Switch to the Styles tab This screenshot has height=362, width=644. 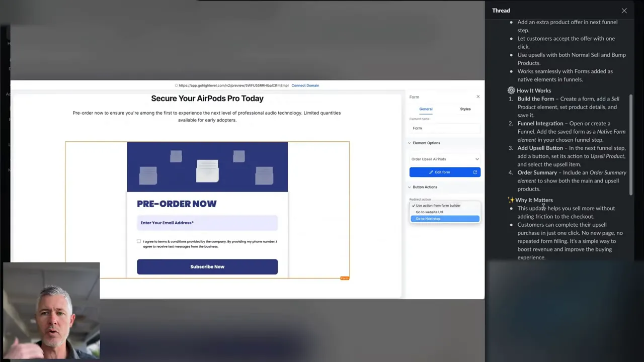pyautogui.click(x=465, y=109)
